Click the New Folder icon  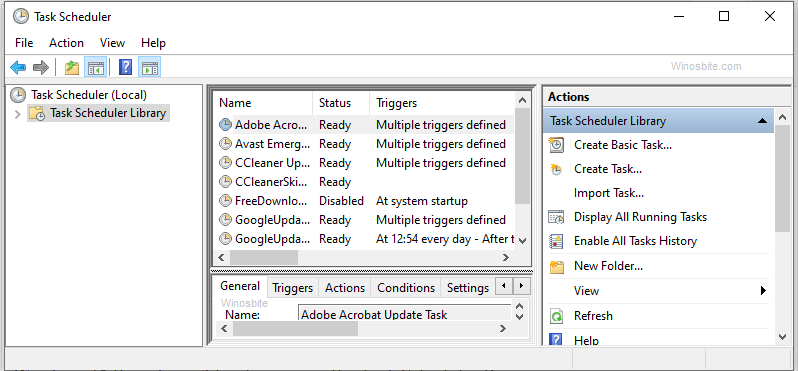click(x=557, y=266)
